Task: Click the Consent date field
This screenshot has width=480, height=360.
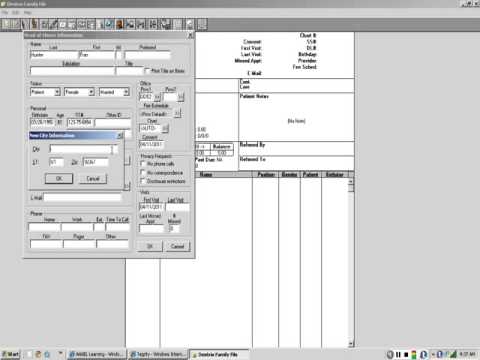Action: click(x=151, y=144)
